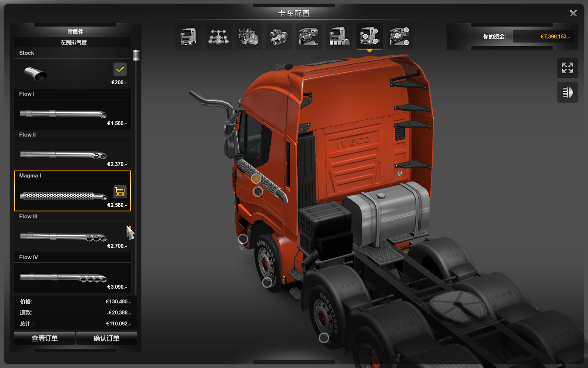Choose the Flow II exhaust pipe
588x368 pixels.
click(x=73, y=155)
